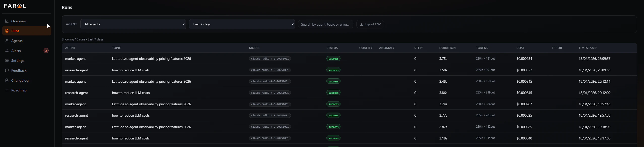
Task: Click the STATUS column header
Action: coord(332,48)
